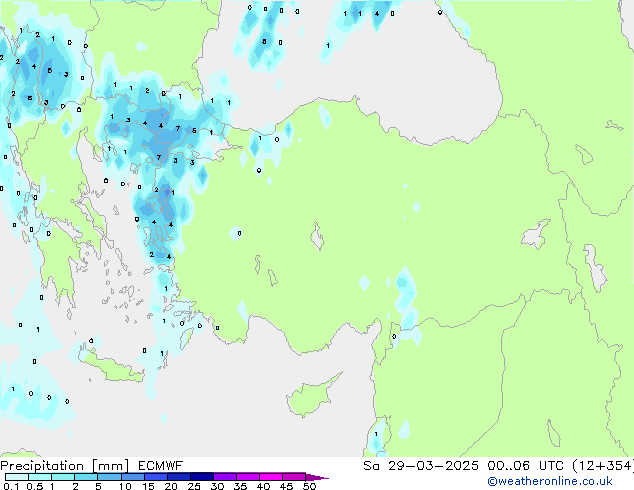Image resolution: width=634 pixels, height=490 pixels.
Task: Click the date "29-03-2025" in footer
Action: coord(433,466)
